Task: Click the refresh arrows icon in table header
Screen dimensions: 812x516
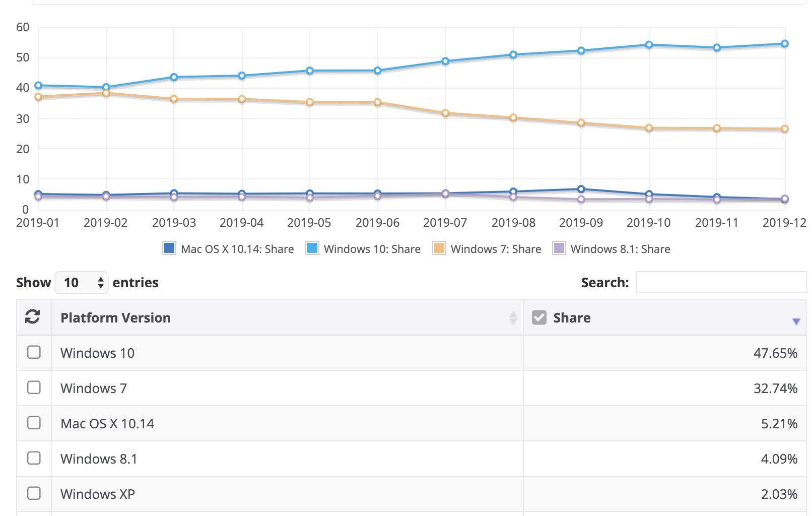Action: coord(33,317)
